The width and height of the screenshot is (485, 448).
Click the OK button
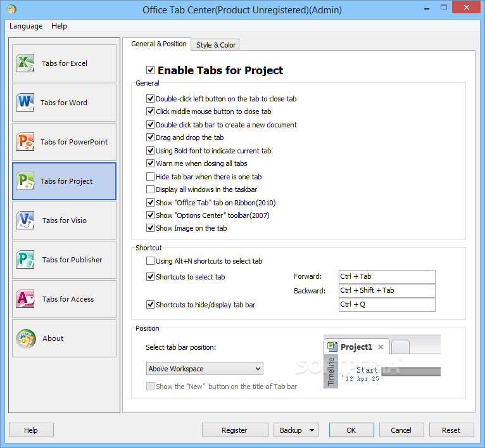point(351,430)
